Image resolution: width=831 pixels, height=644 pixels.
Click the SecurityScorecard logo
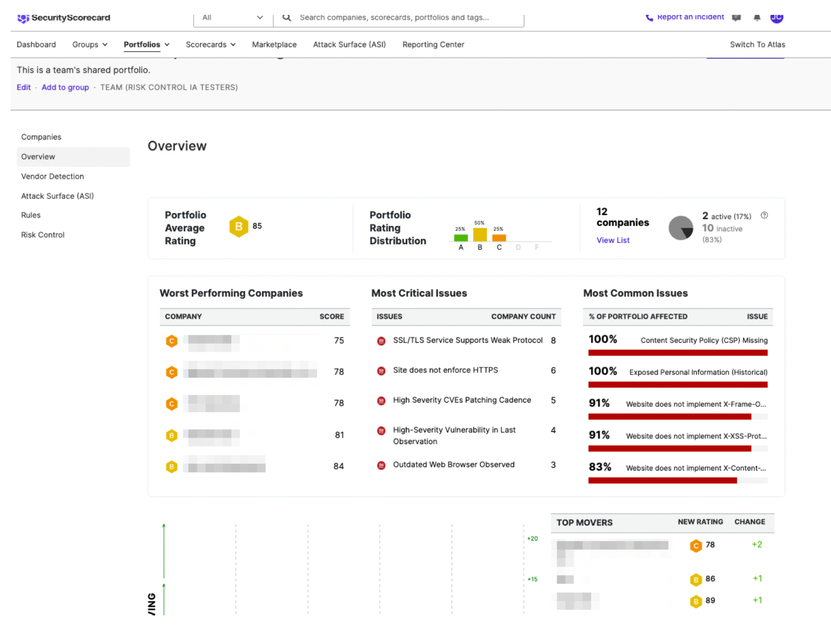pyautogui.click(x=64, y=18)
